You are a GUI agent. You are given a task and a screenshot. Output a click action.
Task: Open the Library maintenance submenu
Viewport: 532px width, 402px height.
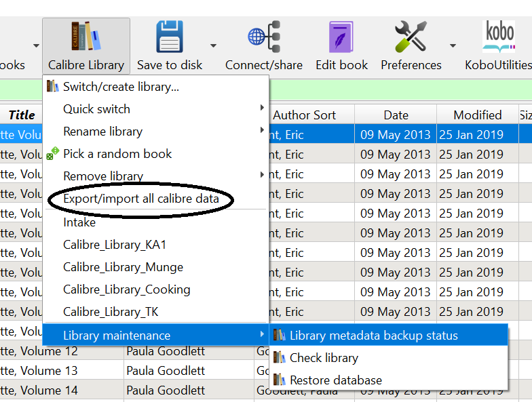[156, 335]
